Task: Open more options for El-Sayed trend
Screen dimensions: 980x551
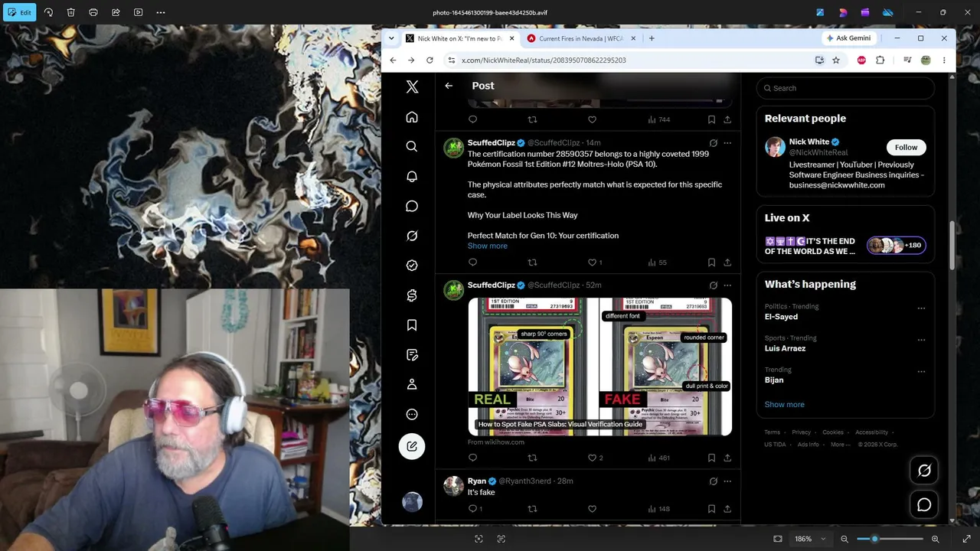Action: coord(921,308)
